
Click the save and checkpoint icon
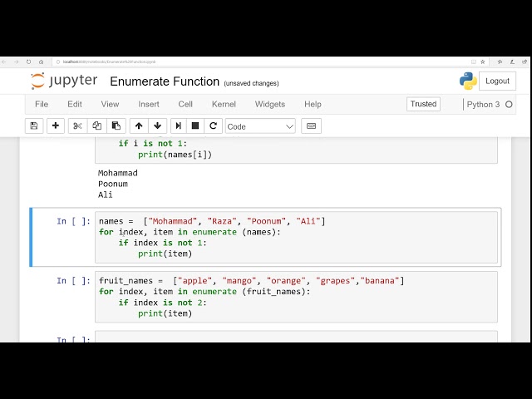coord(34,126)
